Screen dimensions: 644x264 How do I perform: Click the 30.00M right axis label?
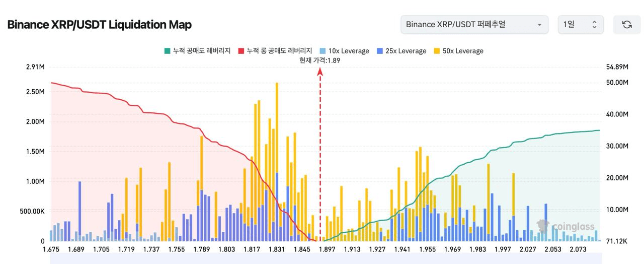[617, 146]
